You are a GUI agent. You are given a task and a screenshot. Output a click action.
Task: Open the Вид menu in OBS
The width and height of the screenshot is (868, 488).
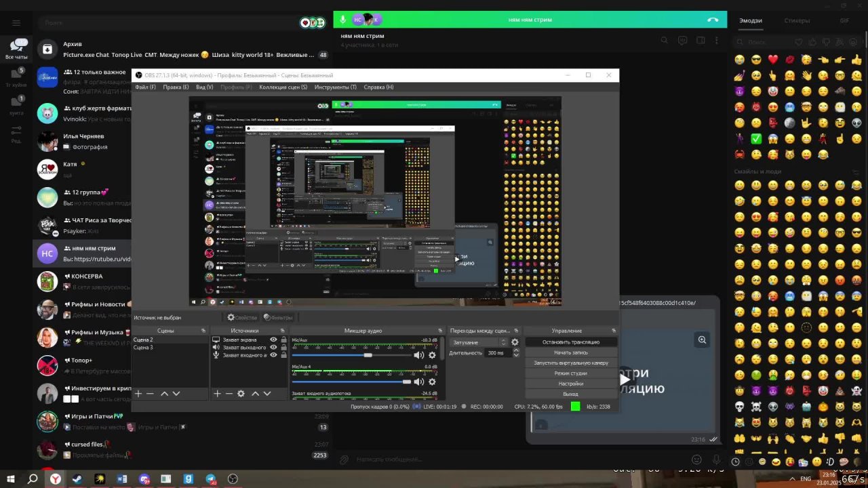[204, 87]
